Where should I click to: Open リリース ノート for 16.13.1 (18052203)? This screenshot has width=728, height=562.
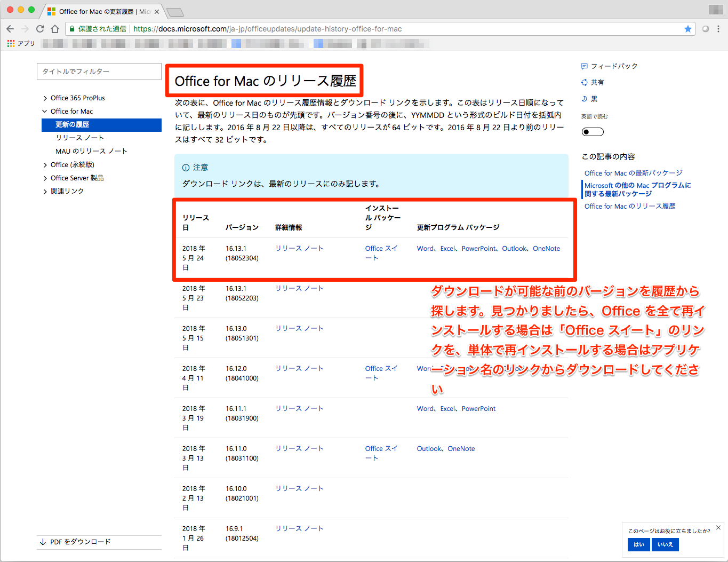click(x=299, y=288)
